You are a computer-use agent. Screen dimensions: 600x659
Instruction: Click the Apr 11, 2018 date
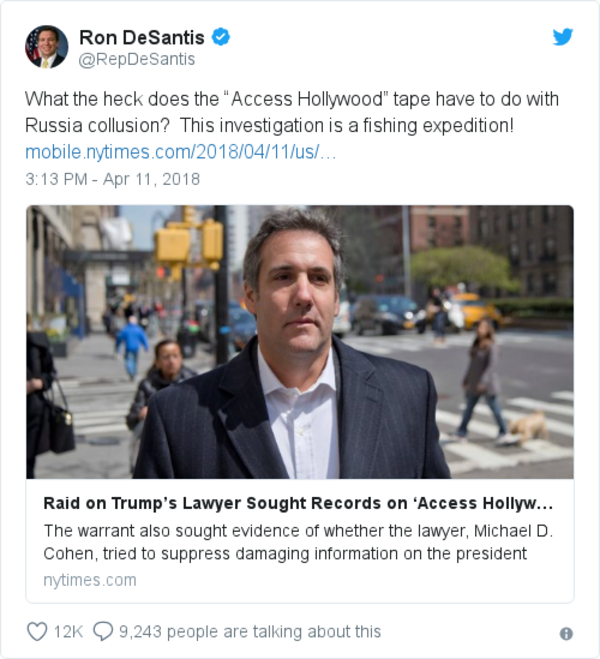[x=151, y=179]
